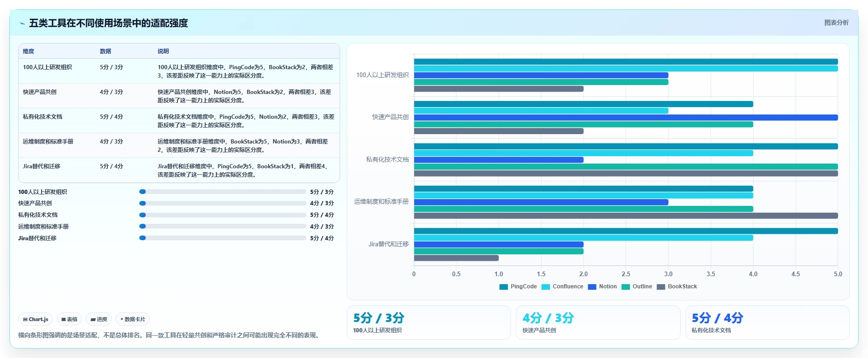Click the x-axis tick label 2.5
This screenshot has height=358, width=868.
point(626,274)
